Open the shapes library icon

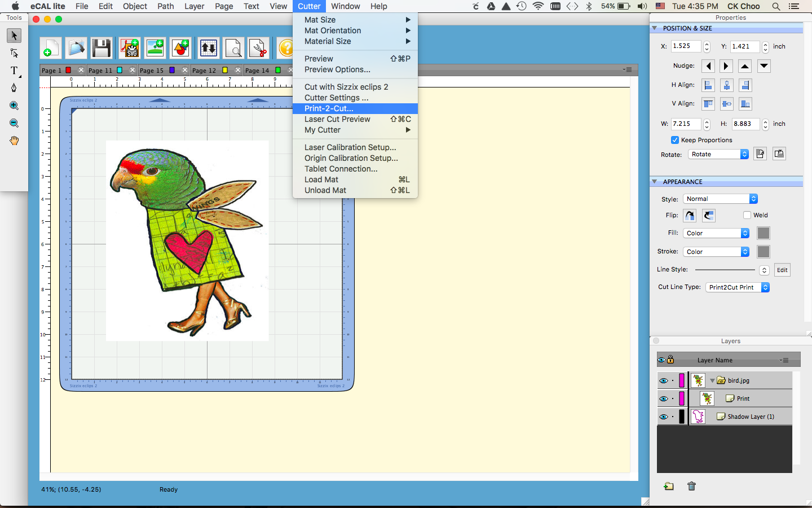(x=180, y=48)
